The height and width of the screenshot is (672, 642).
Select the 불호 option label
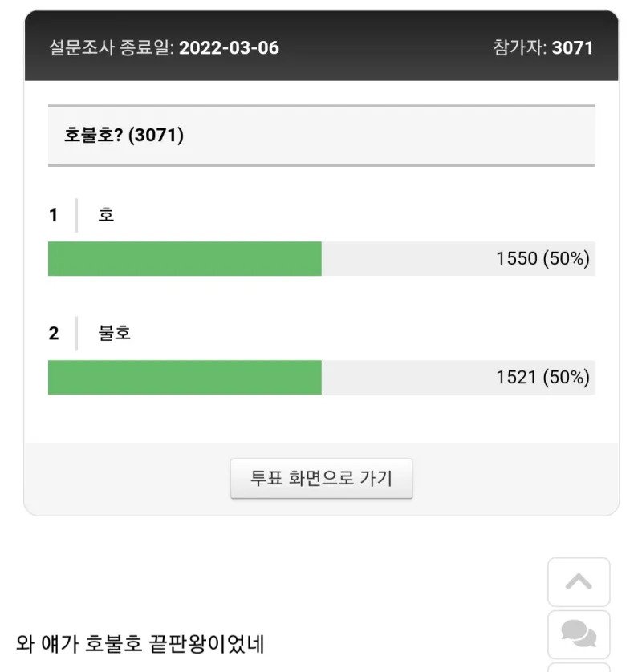pyautogui.click(x=115, y=333)
